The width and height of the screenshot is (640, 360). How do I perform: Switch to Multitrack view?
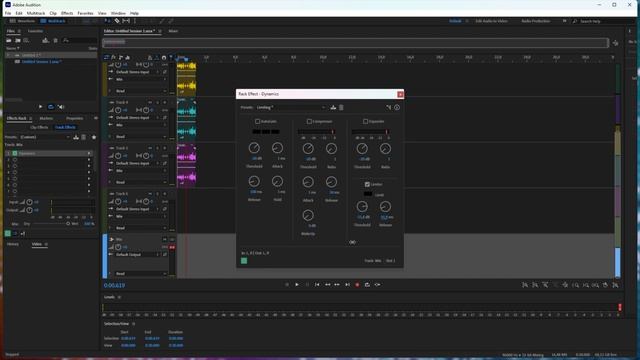pyautogui.click(x=53, y=21)
